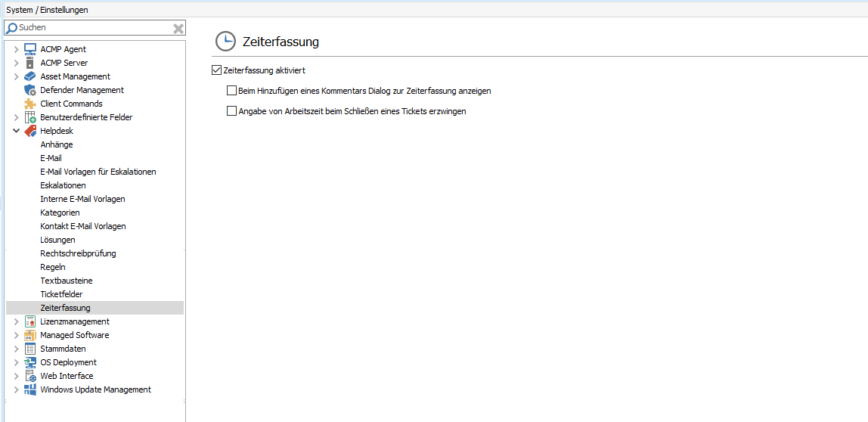Open the E-Mail settings entry
Image resolution: width=868 pixels, height=422 pixels.
(x=51, y=158)
